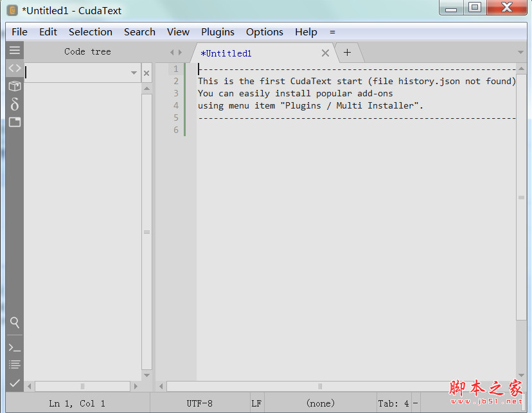
Task: Close the *Untitled1 tab
Action: (325, 53)
